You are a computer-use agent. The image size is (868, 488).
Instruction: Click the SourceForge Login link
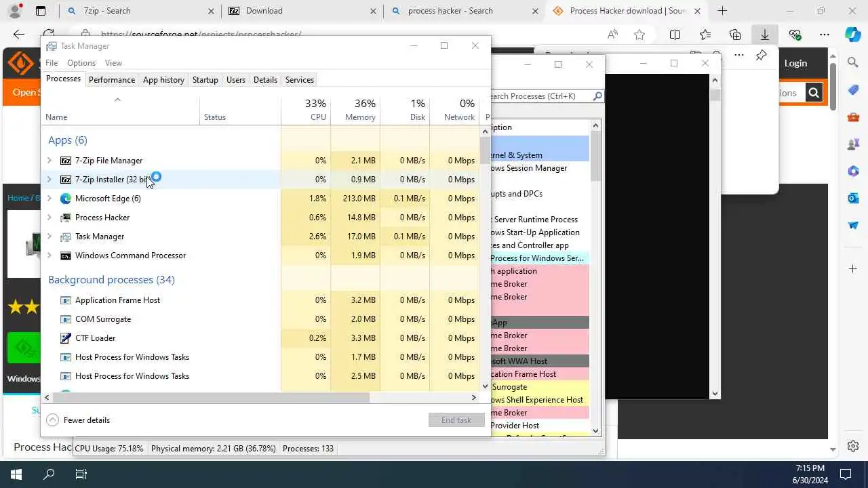pos(795,63)
